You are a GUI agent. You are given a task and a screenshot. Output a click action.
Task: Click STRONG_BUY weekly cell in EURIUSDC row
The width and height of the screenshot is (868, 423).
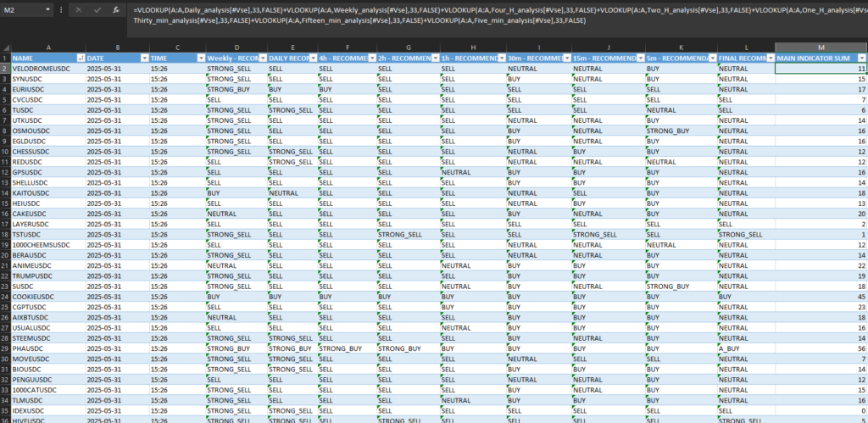pos(236,89)
